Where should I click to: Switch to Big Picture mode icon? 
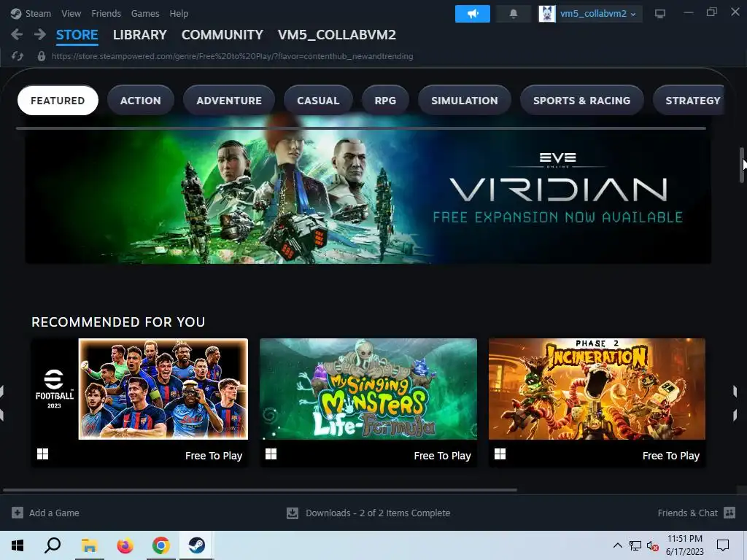point(659,14)
